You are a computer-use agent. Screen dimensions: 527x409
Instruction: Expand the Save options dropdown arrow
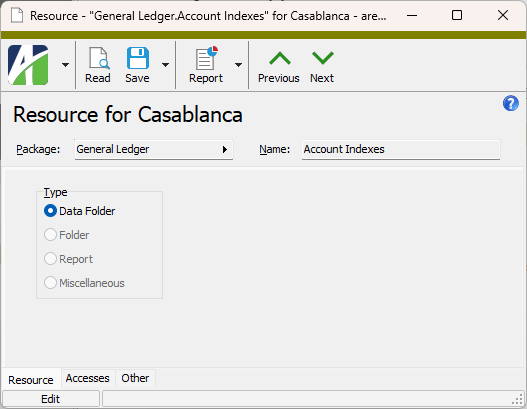165,65
